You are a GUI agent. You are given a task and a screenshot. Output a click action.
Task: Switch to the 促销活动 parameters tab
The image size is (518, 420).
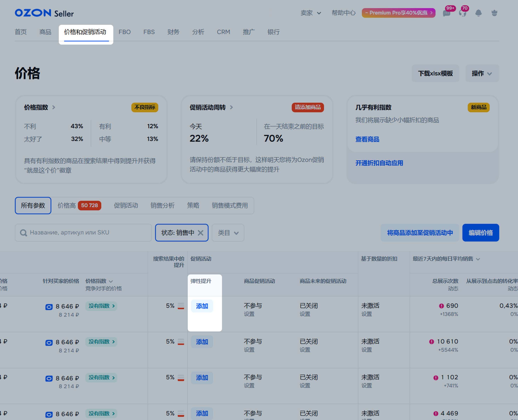pyautogui.click(x=126, y=206)
